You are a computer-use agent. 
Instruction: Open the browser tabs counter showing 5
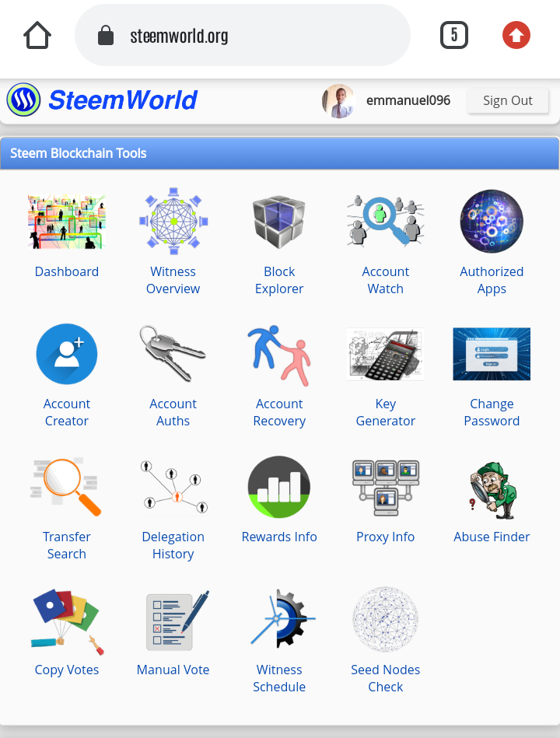click(454, 35)
